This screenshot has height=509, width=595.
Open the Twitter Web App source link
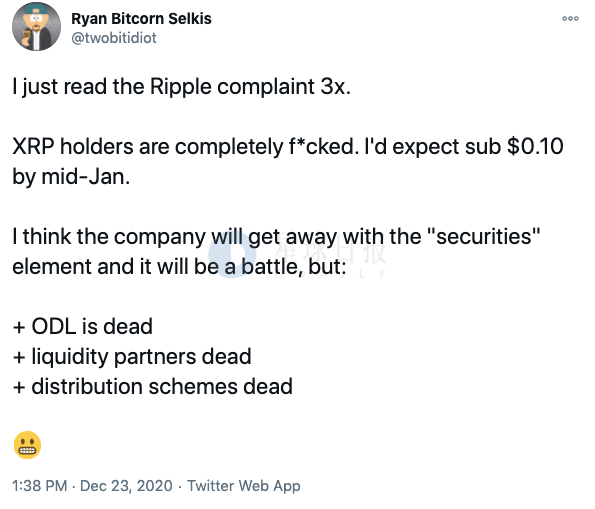pos(244,486)
